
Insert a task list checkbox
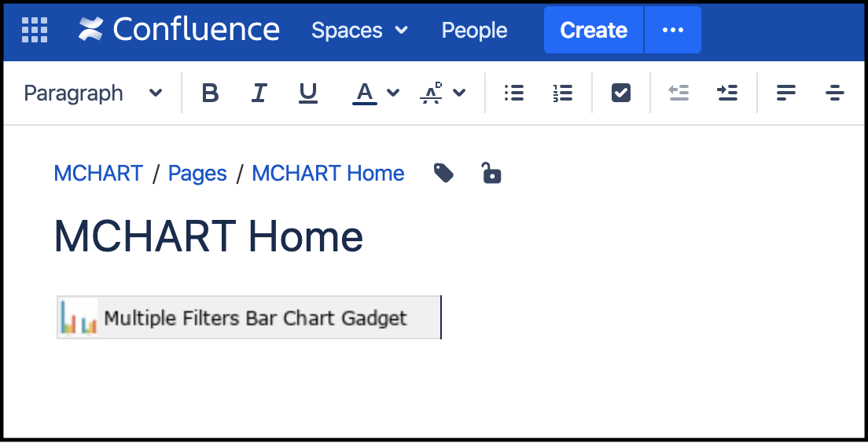pos(621,93)
